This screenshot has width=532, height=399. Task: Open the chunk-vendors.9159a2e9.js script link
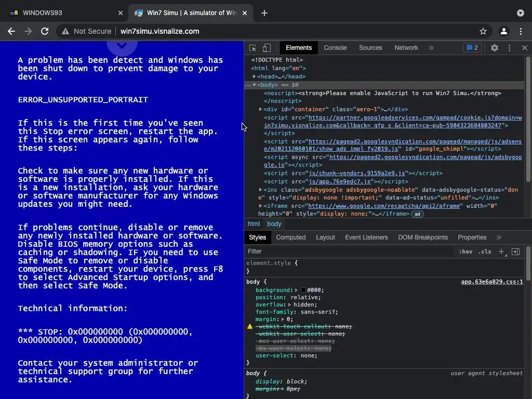coord(356,174)
